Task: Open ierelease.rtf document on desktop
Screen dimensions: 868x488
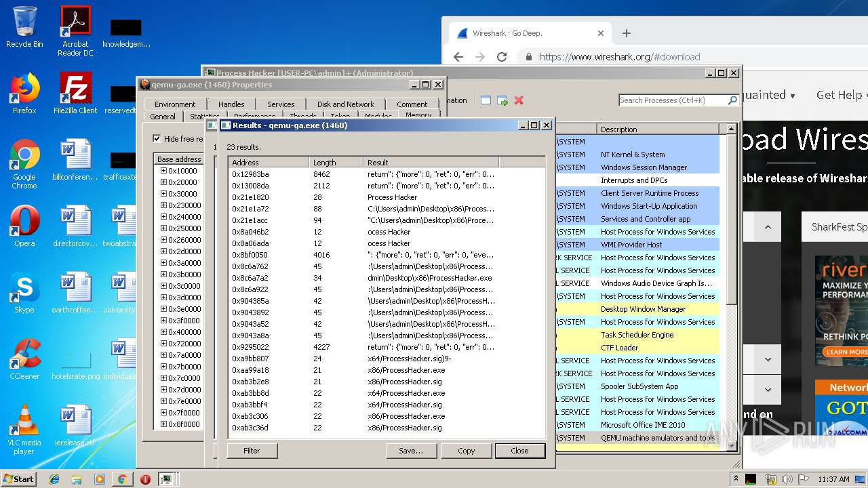Action: pyautogui.click(x=75, y=426)
